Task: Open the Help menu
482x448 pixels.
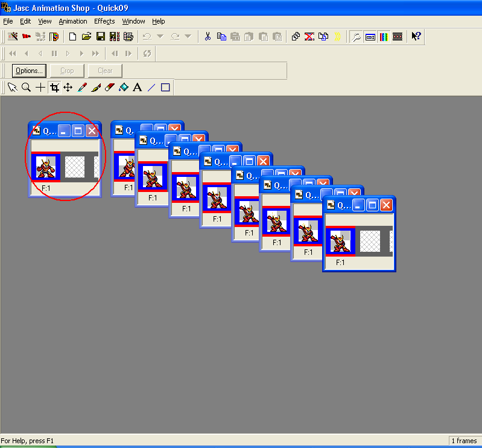Action: (x=159, y=21)
